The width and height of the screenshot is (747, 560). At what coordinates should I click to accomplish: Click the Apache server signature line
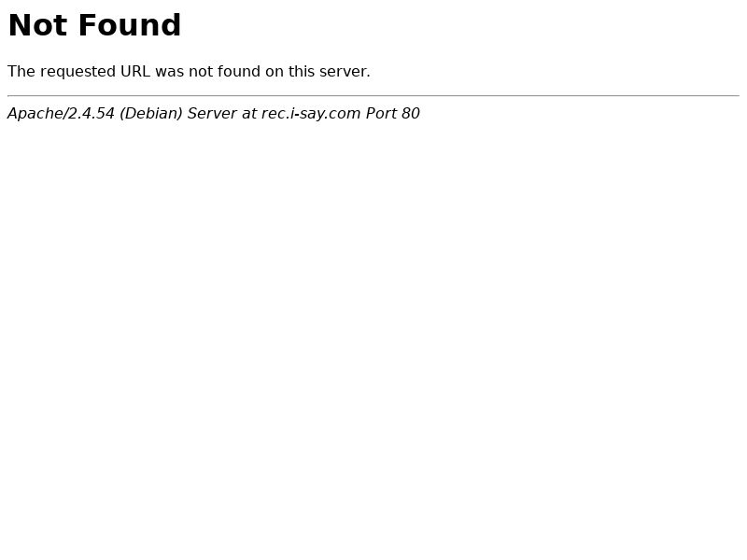click(214, 113)
